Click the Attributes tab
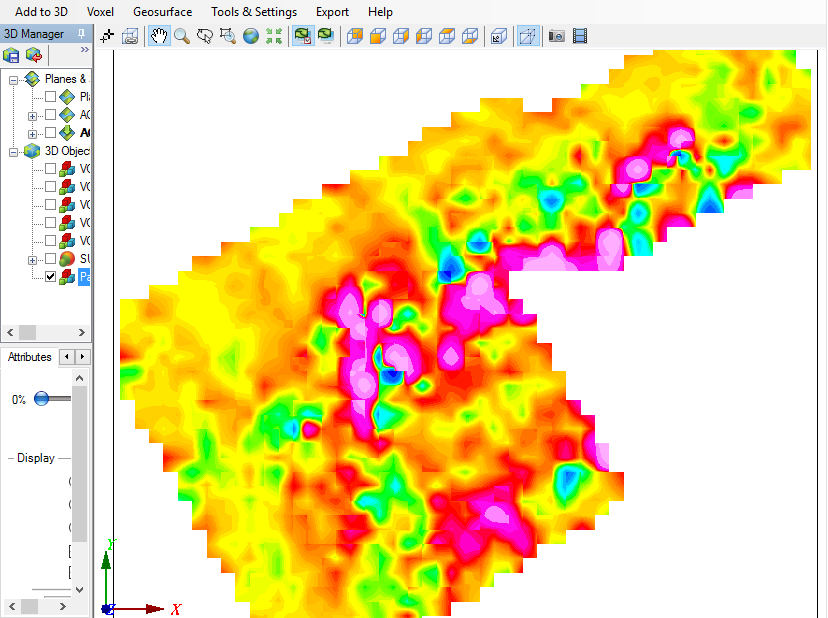The width and height of the screenshot is (828, 618). [30, 357]
